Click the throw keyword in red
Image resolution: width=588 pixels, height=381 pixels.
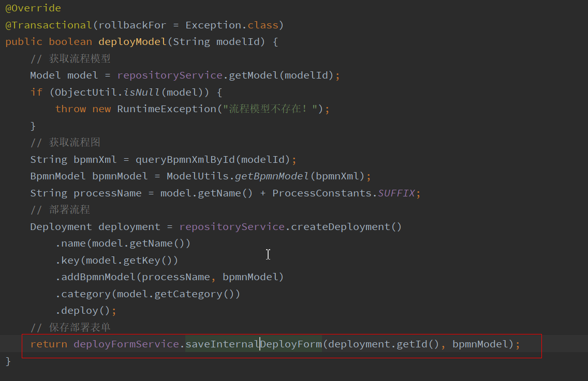[x=70, y=109]
